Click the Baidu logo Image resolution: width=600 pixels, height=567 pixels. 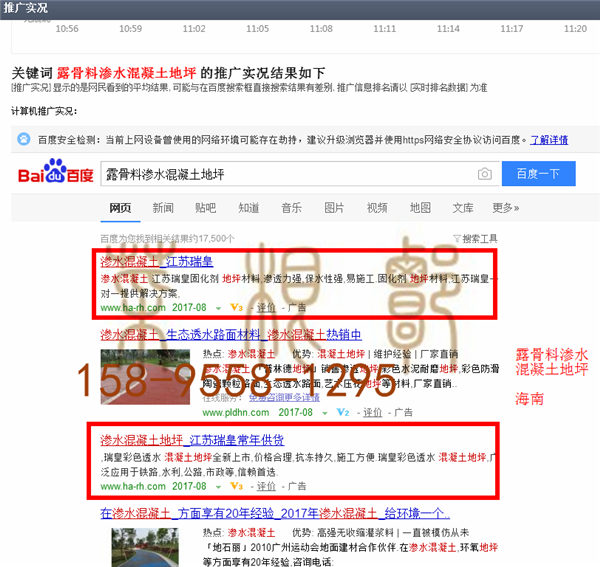tap(56, 171)
